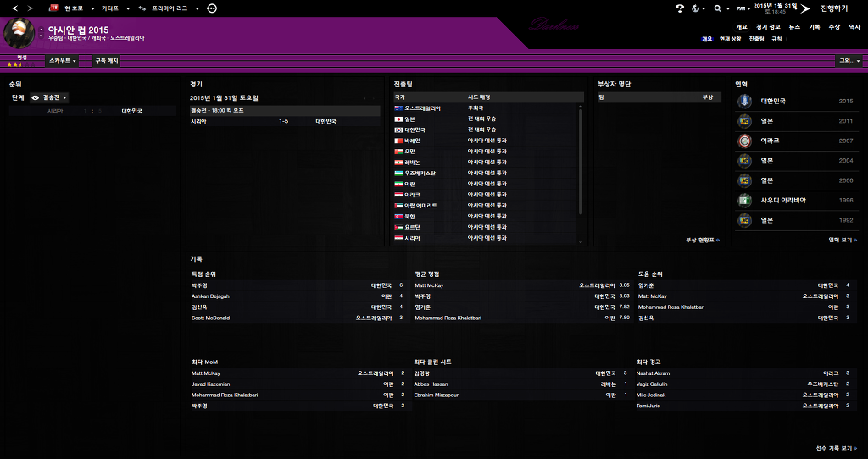
Task: Click the round bookmark icon in the top bar
Action: pos(212,8)
